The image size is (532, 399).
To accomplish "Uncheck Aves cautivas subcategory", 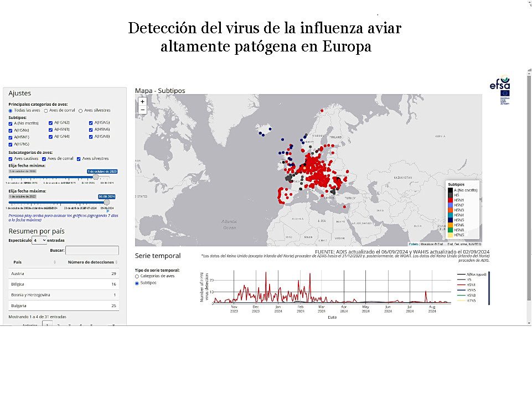I will 11,159.
